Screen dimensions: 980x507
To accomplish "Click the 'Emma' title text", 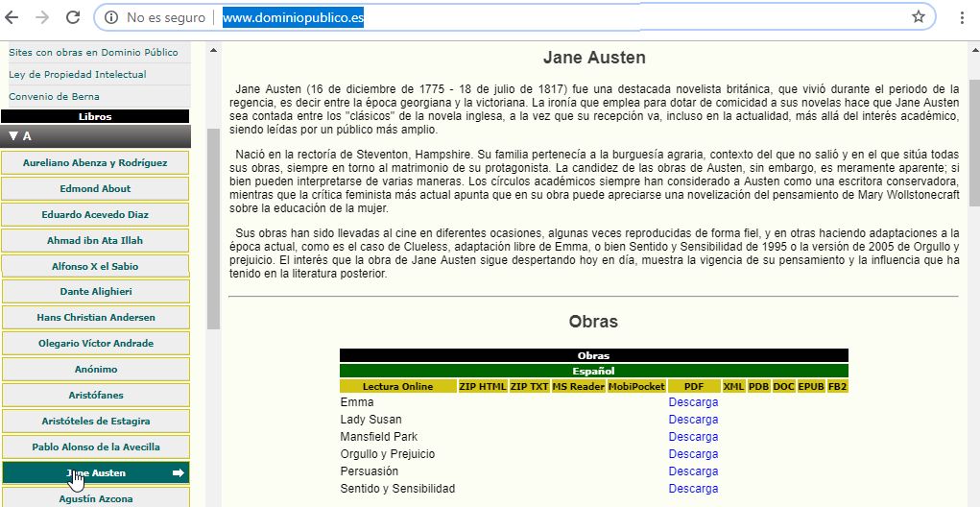I will 357,402.
